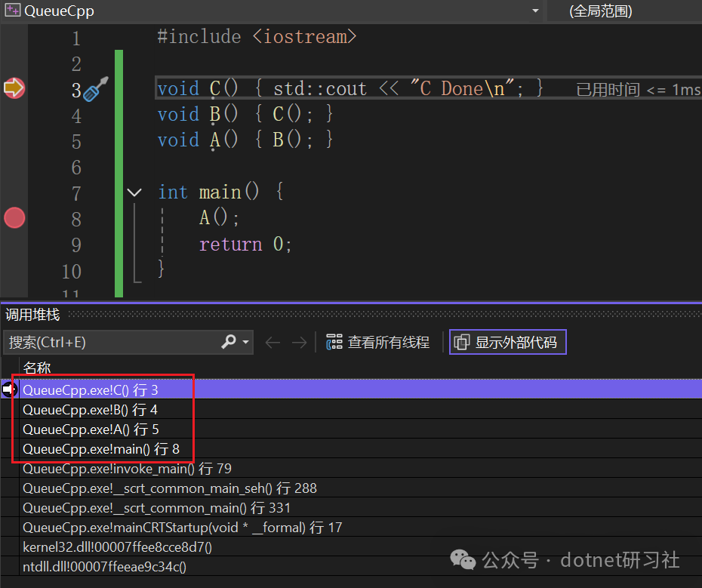Open the search options dropdown arrow
Image resolution: width=702 pixels, height=588 pixels.
click(245, 342)
